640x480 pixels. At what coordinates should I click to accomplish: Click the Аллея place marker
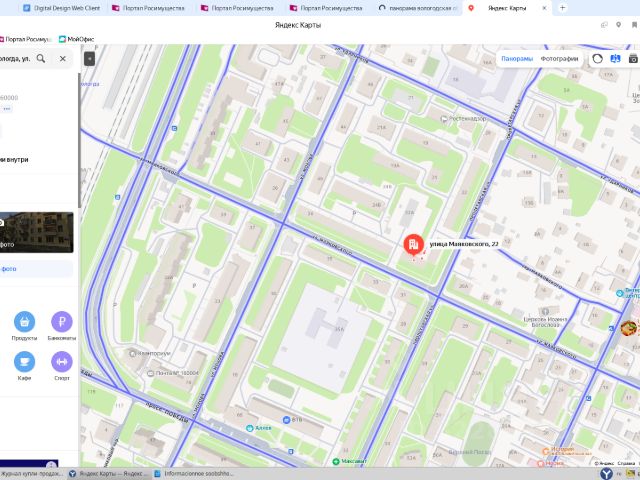tap(250, 428)
